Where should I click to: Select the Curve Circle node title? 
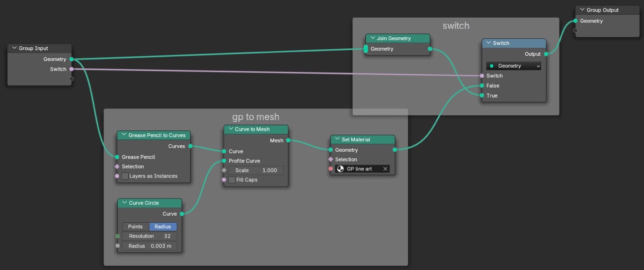pyautogui.click(x=144, y=203)
